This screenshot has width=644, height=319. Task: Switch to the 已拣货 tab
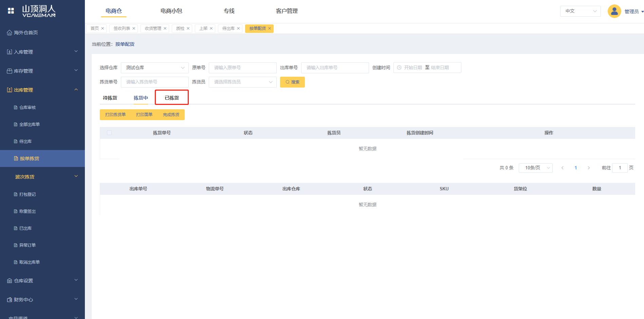pos(172,98)
